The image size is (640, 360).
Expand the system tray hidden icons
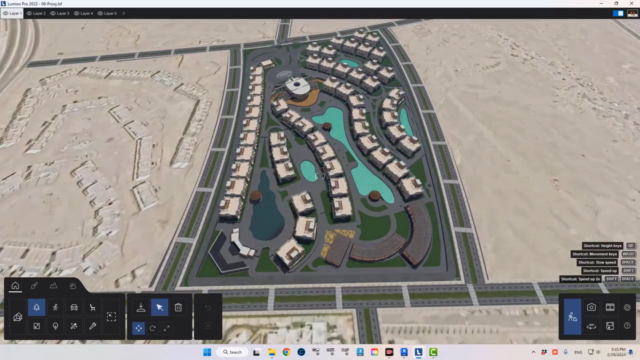pyautogui.click(x=533, y=352)
